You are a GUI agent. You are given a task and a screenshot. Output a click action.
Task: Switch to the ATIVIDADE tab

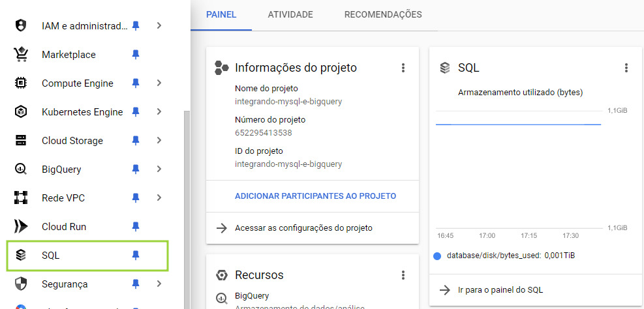290,15
